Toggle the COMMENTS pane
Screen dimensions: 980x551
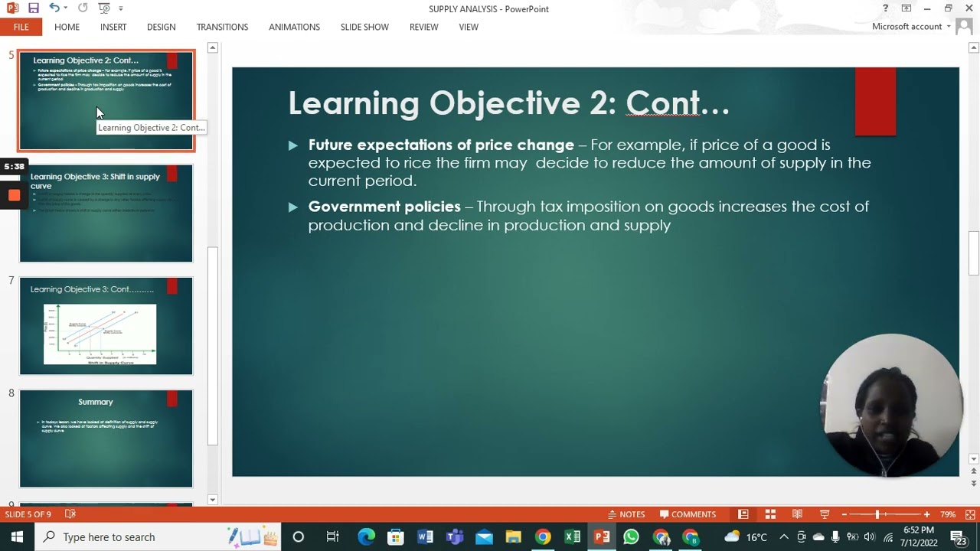(688, 514)
